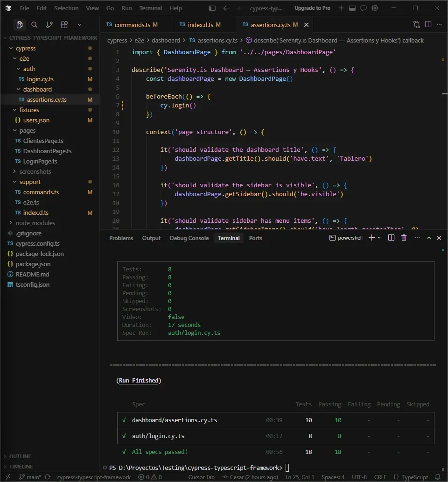Expand more sidebar views chevron
The height and width of the screenshot is (482, 448).
79,25
